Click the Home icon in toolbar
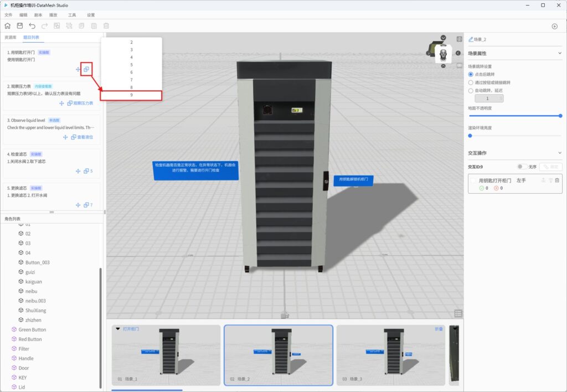 pyautogui.click(x=7, y=25)
